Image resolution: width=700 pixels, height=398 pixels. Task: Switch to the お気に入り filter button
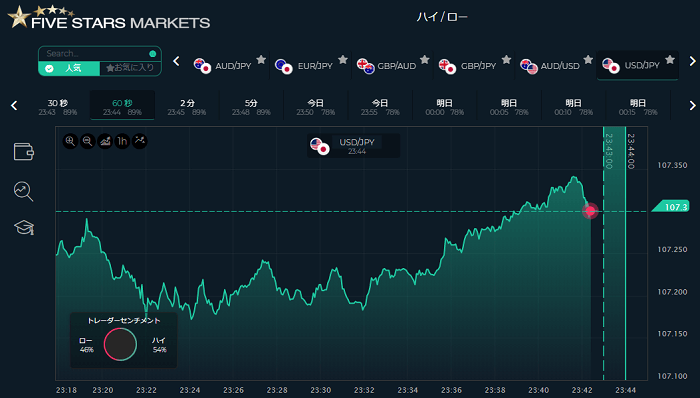pos(130,68)
